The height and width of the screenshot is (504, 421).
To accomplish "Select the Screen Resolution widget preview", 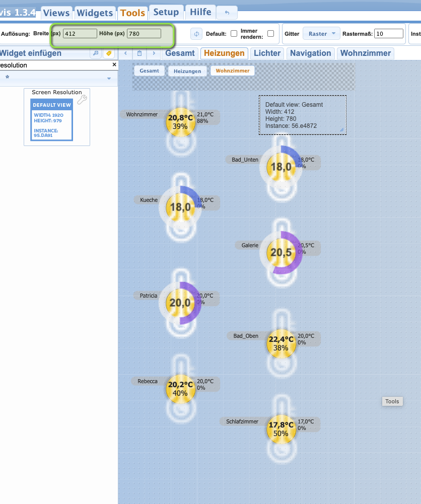I will [52, 120].
